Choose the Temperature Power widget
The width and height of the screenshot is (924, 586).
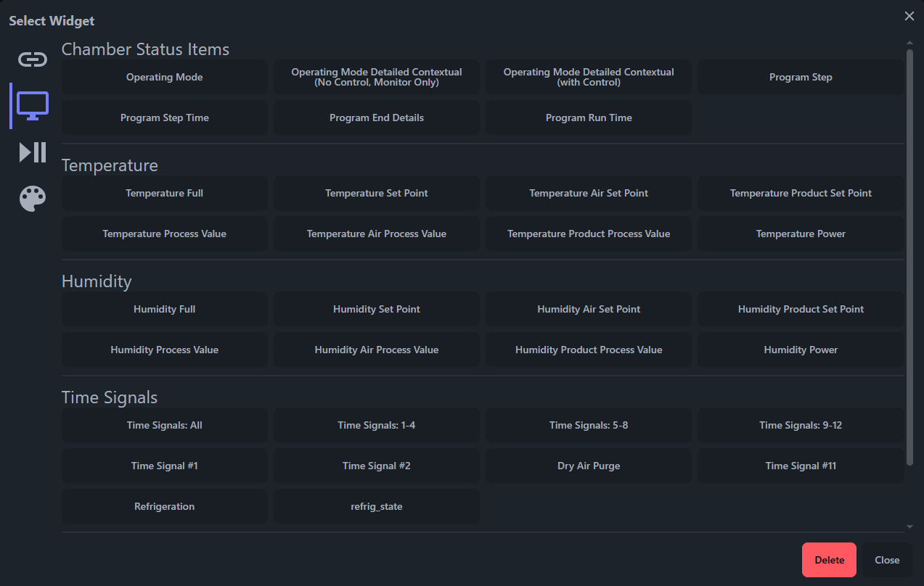[801, 234]
